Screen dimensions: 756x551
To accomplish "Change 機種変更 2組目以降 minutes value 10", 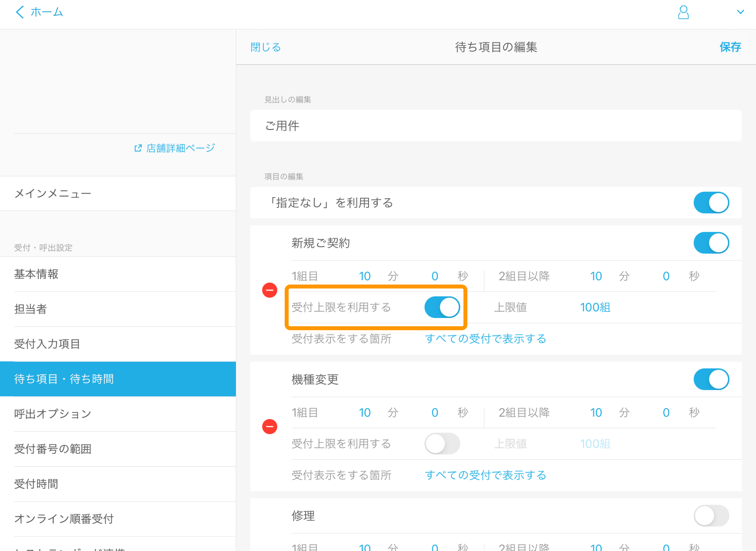I will click(x=596, y=413).
